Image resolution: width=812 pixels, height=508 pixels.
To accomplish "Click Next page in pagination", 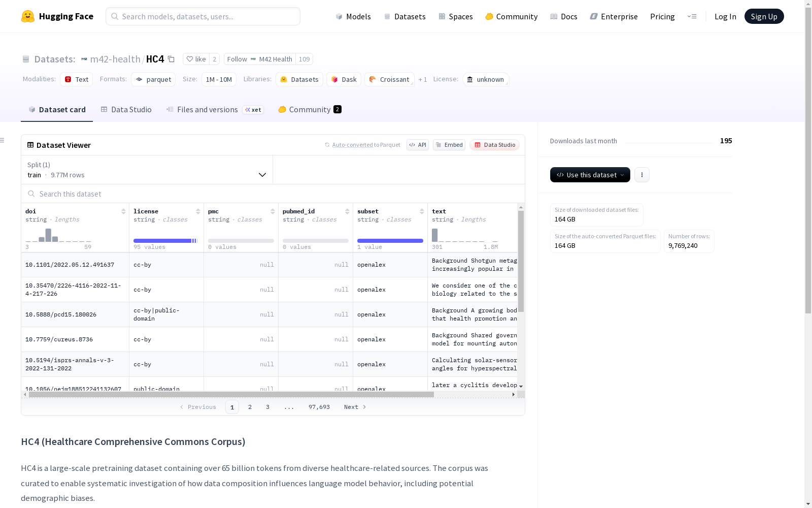I will pos(355,407).
